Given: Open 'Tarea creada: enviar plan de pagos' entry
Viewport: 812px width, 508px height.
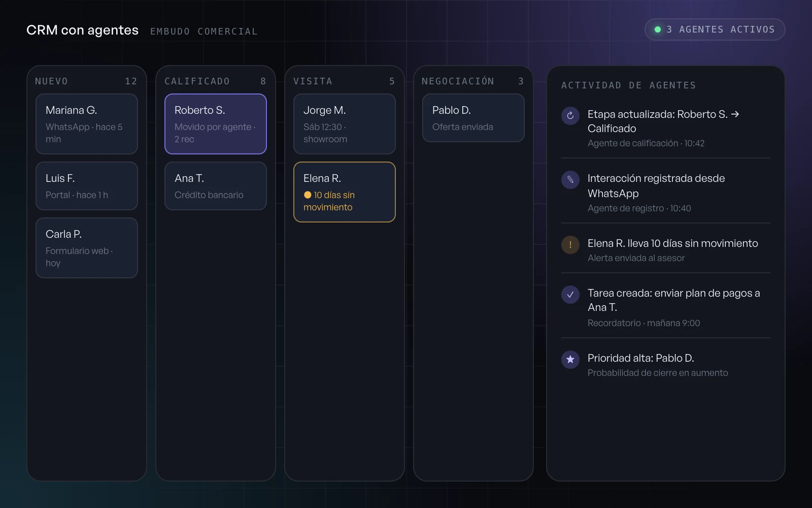Looking at the screenshot, I should (666, 308).
